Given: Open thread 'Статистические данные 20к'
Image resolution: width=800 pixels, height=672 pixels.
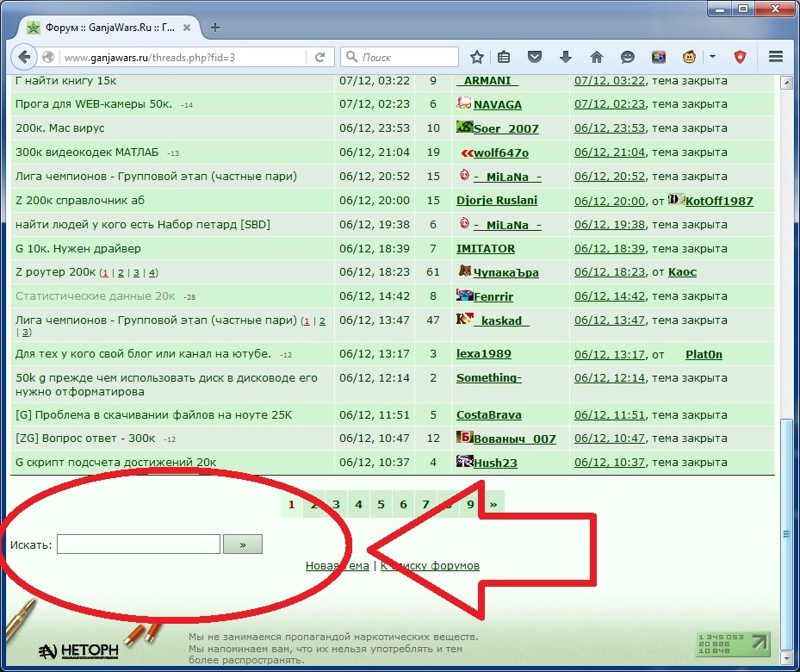Looking at the screenshot, I should (95, 296).
